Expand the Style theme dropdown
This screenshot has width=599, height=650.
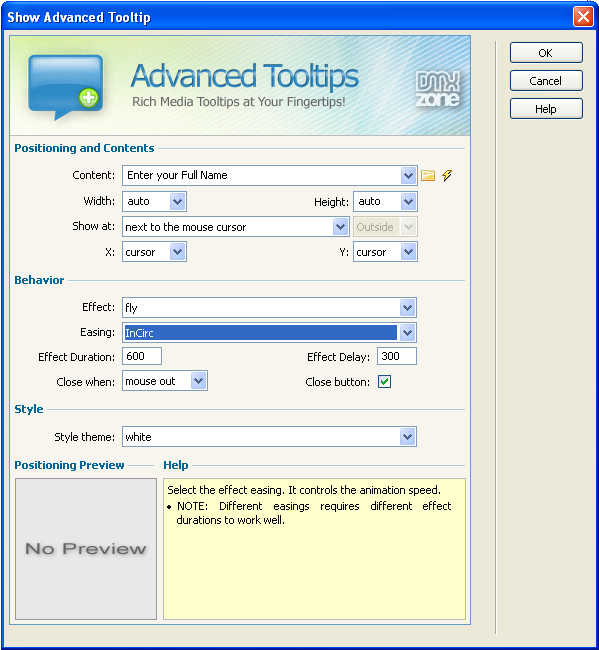407,437
